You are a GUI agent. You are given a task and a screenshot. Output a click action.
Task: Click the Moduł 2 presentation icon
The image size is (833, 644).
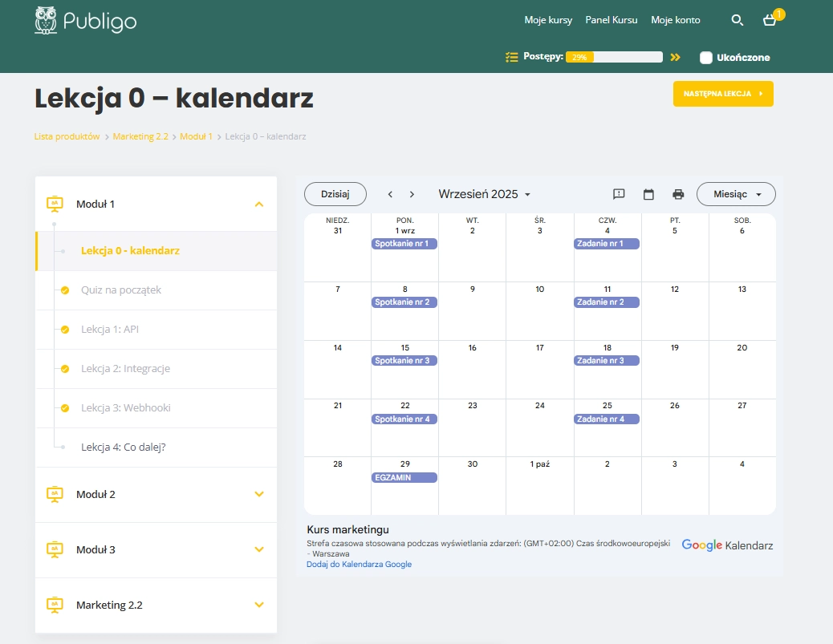point(55,494)
